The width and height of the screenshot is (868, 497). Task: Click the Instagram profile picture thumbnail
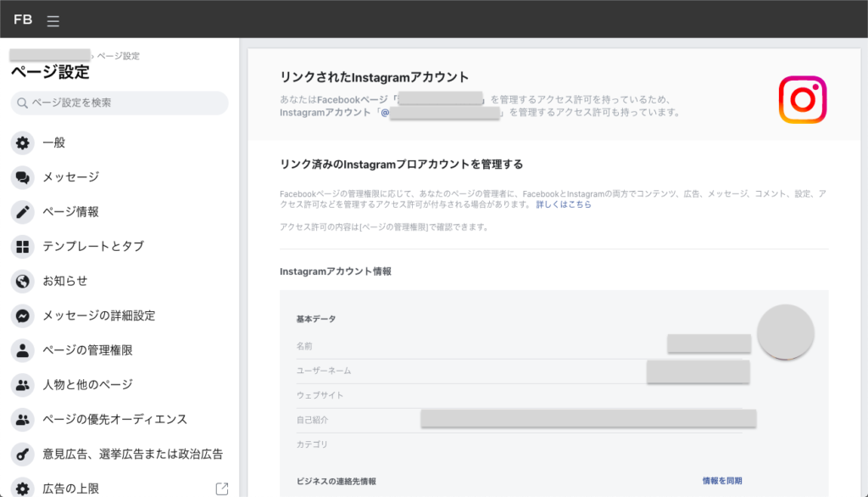coord(785,332)
